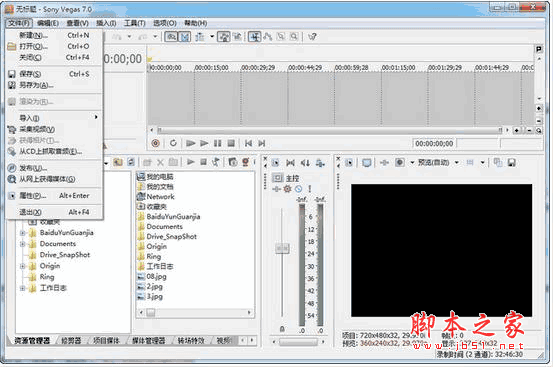Open project video properties in preview
This screenshot has height=367, width=553.
pyautogui.click(x=349, y=163)
